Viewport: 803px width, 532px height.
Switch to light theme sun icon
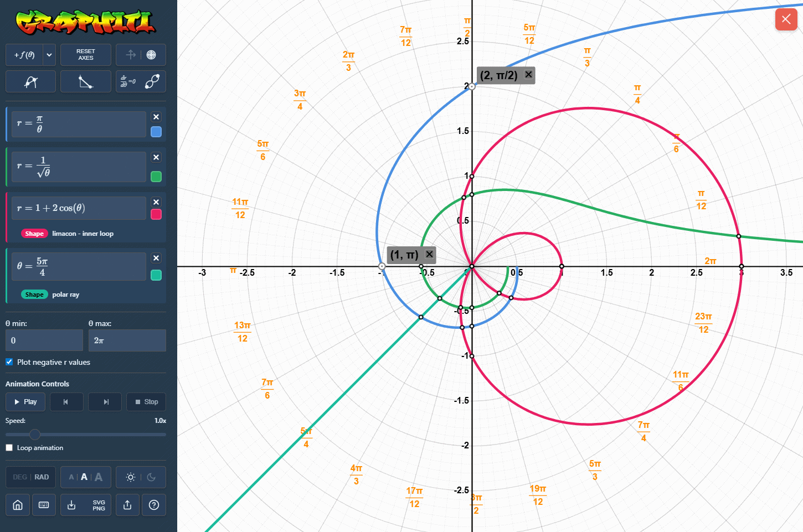pyautogui.click(x=131, y=477)
